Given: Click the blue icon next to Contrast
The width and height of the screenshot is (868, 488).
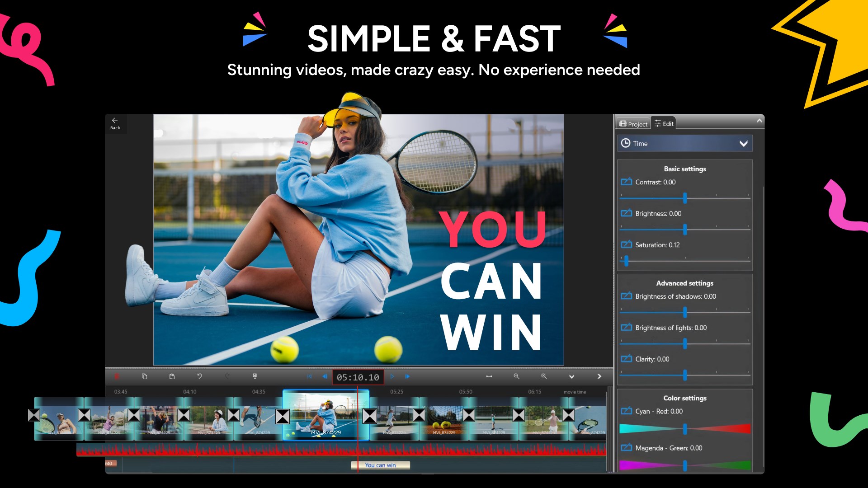Looking at the screenshot, I should click(x=627, y=182).
